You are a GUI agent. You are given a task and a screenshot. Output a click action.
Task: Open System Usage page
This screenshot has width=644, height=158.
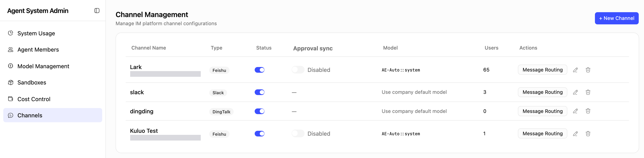point(53,33)
